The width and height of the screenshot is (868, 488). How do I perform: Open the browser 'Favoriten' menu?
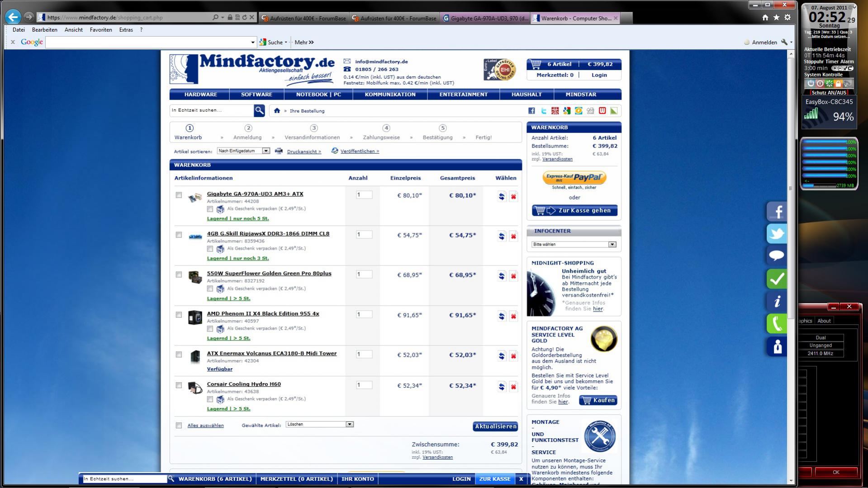(101, 30)
